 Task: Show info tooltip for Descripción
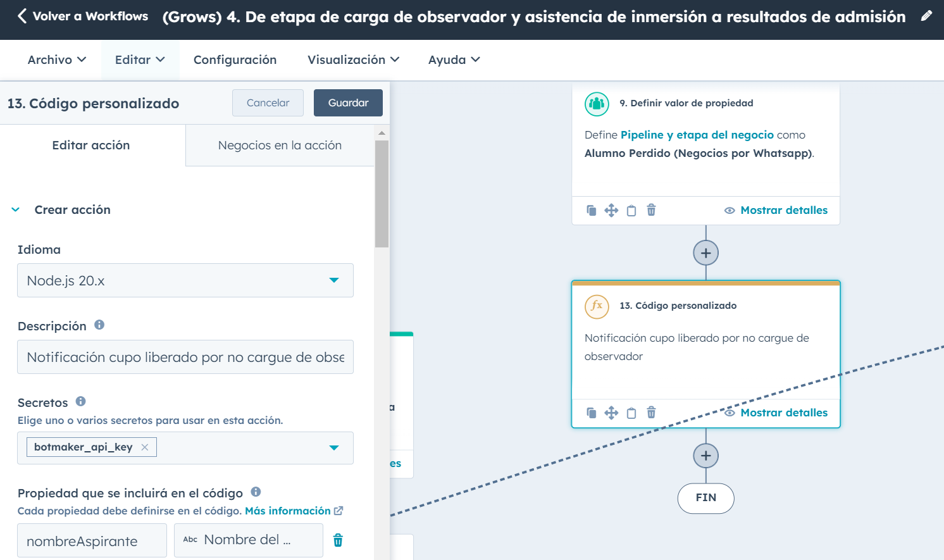click(x=99, y=325)
